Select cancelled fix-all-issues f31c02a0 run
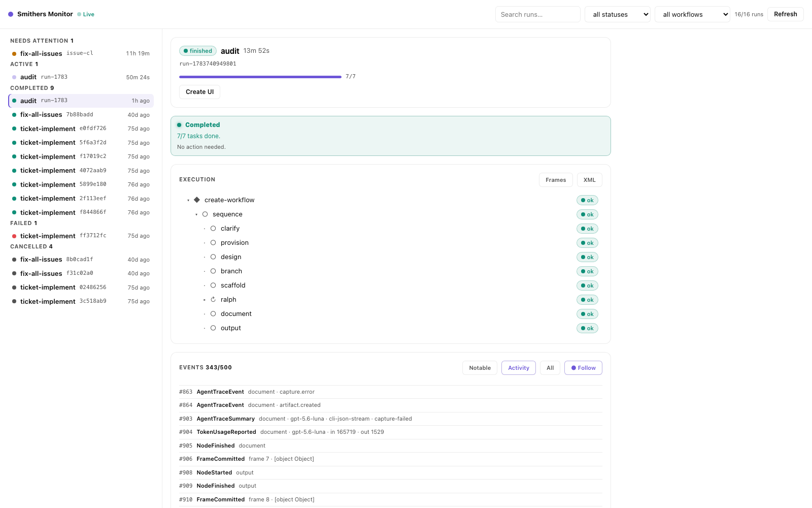This screenshot has width=812, height=508. tap(81, 273)
